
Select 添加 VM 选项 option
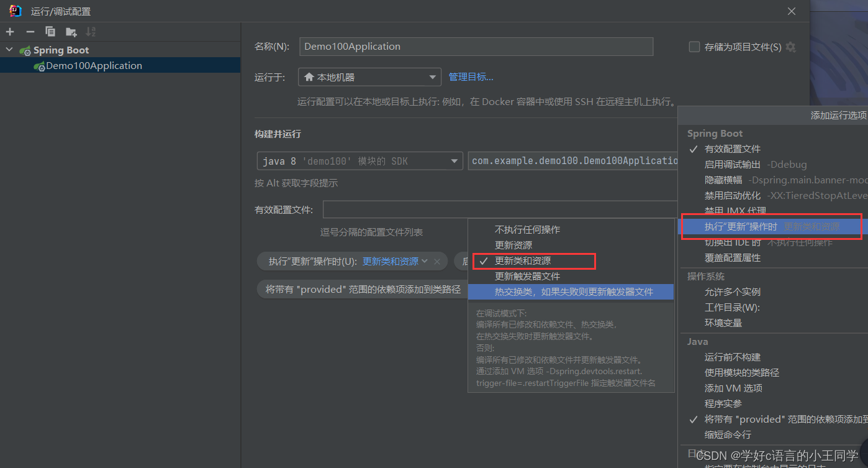(x=774, y=388)
